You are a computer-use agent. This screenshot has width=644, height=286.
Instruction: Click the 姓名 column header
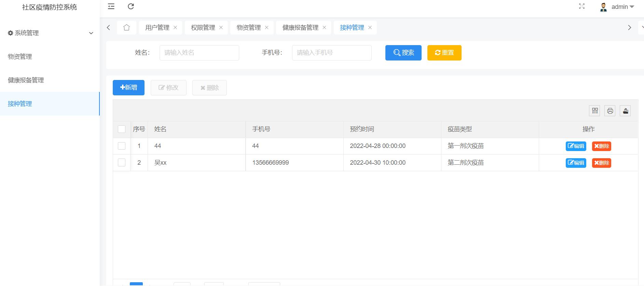[x=197, y=129]
